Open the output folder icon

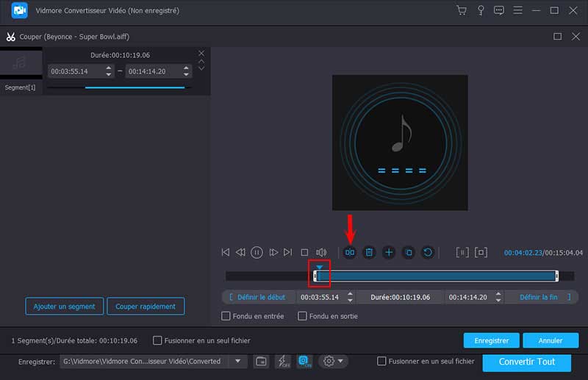click(261, 361)
